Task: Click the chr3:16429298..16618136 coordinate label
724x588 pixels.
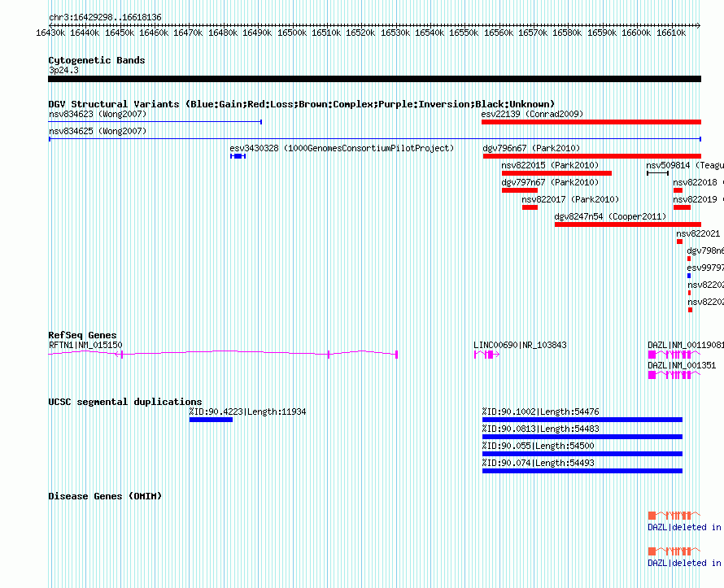Action: point(105,18)
